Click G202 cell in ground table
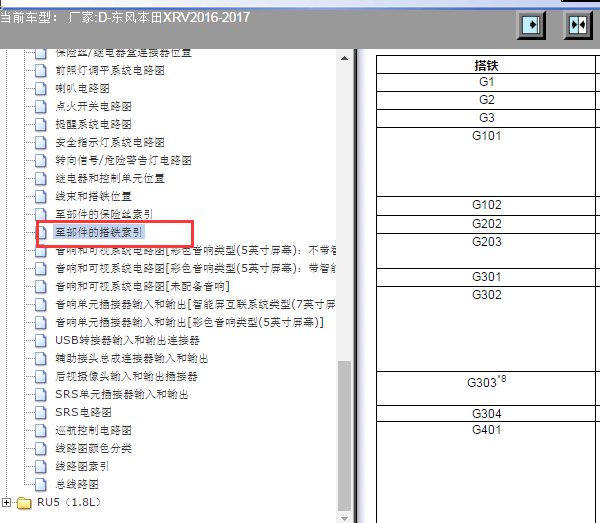Image resolution: width=600 pixels, height=523 pixels. coord(486,224)
